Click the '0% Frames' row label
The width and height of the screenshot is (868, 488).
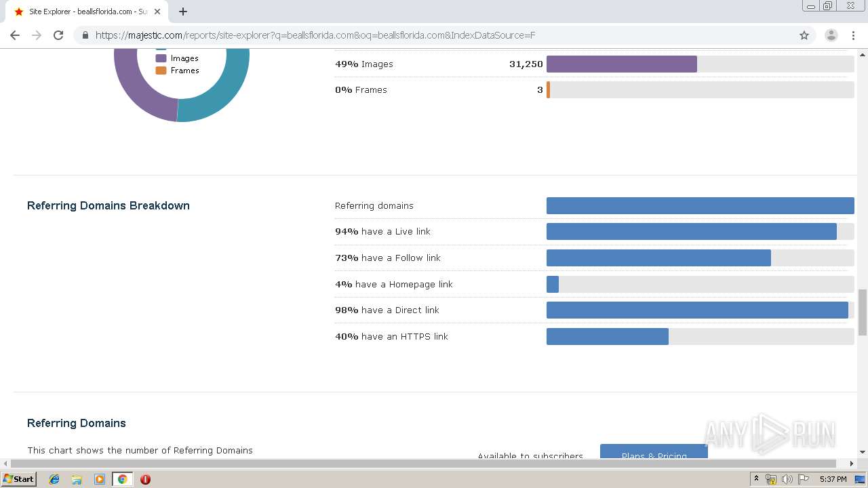click(x=361, y=90)
